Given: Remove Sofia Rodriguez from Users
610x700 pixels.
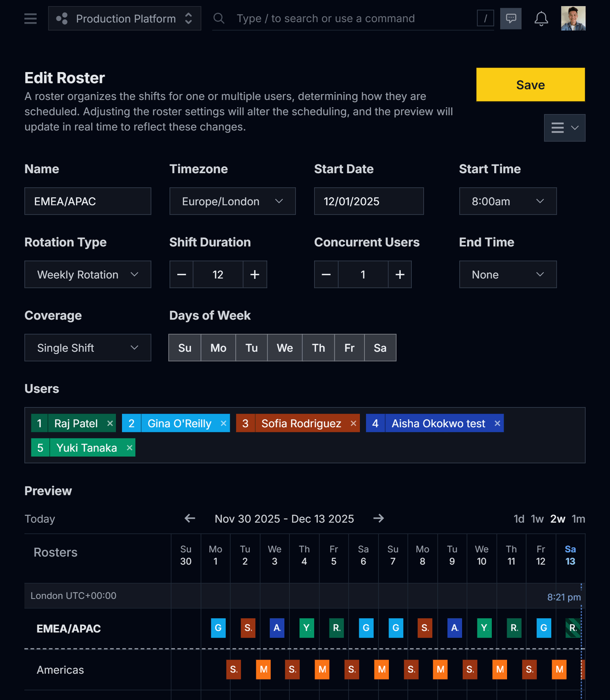Looking at the screenshot, I should [x=353, y=423].
